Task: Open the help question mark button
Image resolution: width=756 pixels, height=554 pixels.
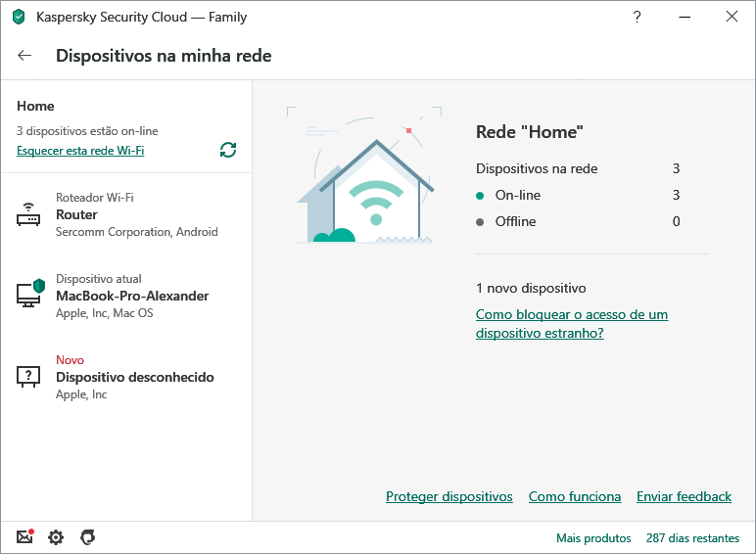Action: pyautogui.click(x=638, y=17)
